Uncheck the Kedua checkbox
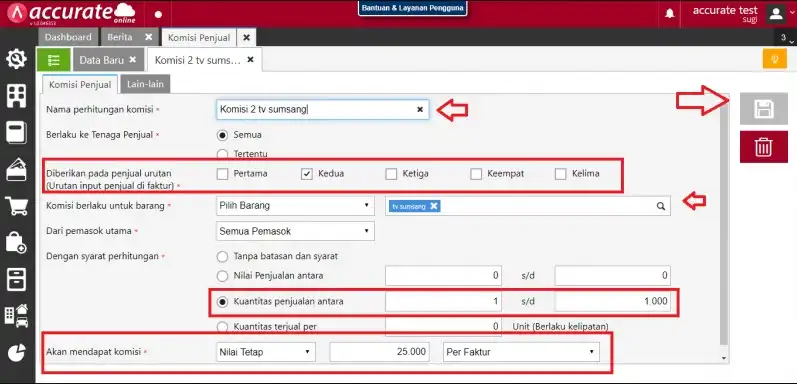Viewport: 797px width, 384px height. click(306, 174)
